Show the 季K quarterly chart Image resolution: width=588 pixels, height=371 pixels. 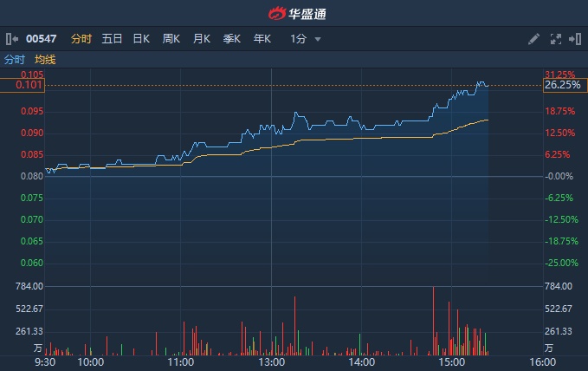click(x=232, y=39)
